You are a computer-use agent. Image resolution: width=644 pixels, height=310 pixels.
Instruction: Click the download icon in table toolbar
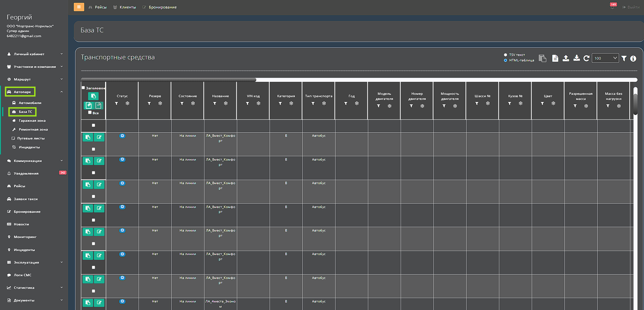(576, 58)
